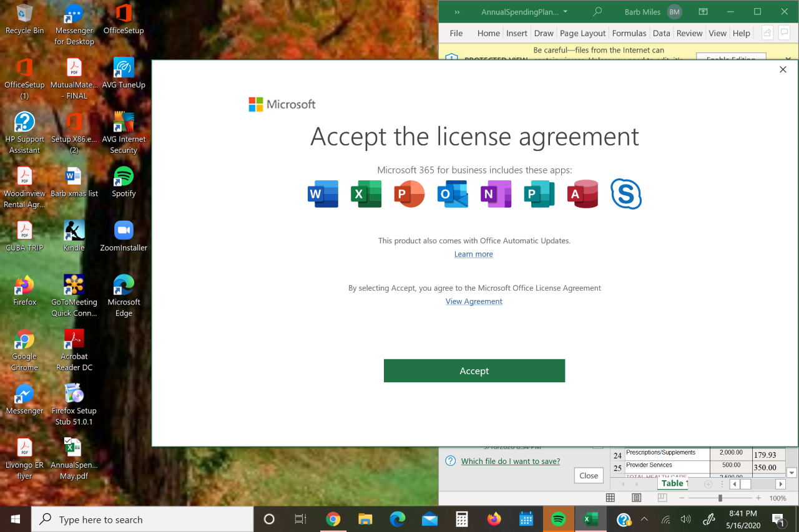Switch to Page Layout view in status bar
The height and width of the screenshot is (532, 799).
tap(636, 498)
